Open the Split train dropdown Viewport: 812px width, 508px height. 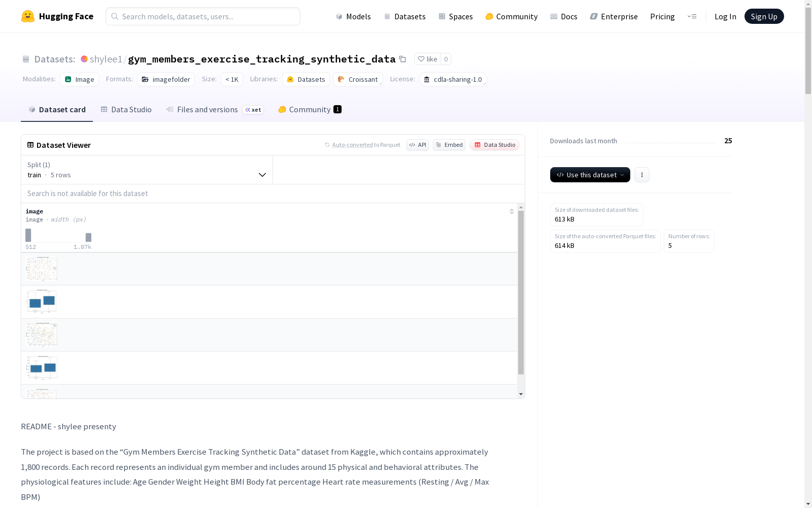click(147, 170)
